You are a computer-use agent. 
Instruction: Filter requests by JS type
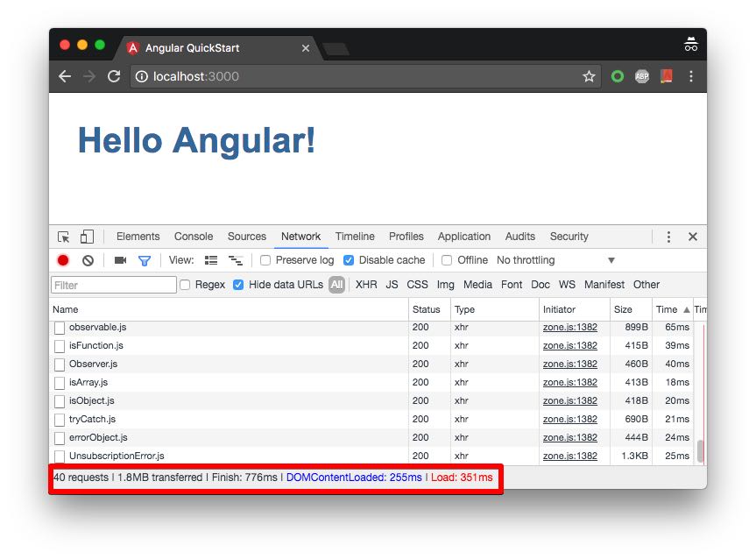coord(392,285)
